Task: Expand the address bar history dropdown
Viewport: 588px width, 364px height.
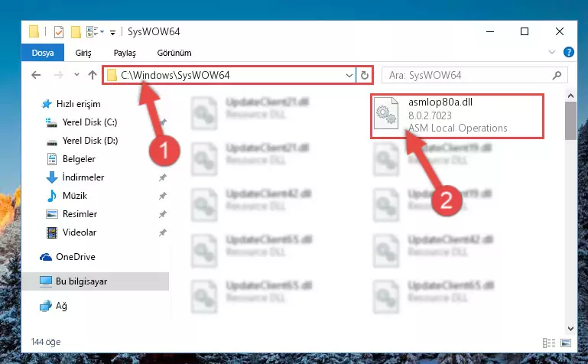Action: [349, 76]
